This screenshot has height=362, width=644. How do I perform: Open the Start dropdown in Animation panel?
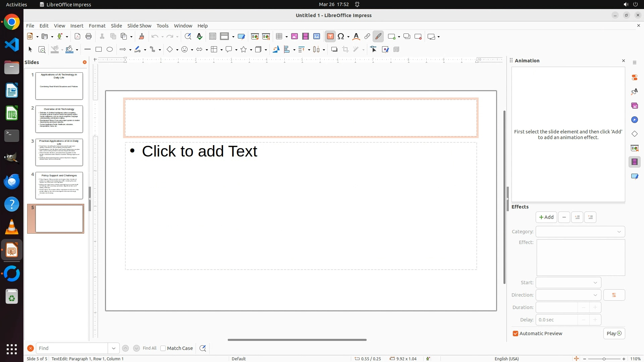pyautogui.click(x=568, y=283)
